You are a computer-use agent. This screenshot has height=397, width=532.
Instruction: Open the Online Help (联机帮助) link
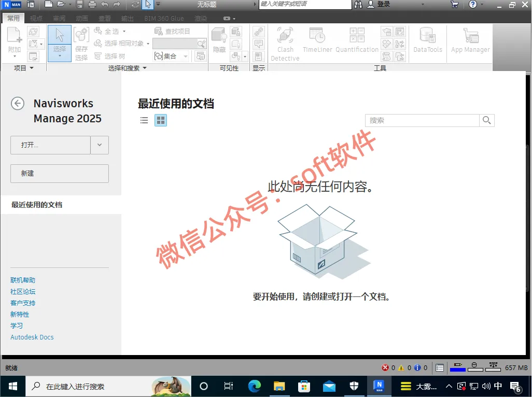[x=23, y=280]
